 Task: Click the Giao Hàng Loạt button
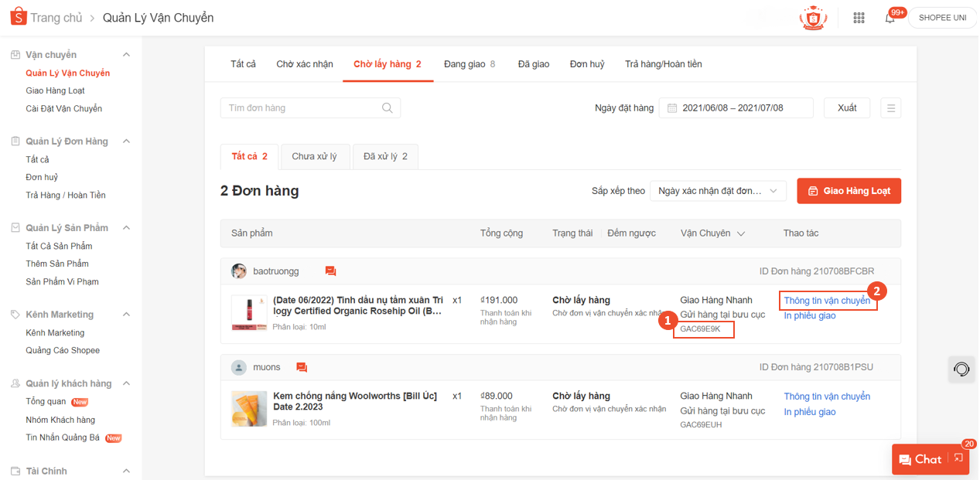849,191
